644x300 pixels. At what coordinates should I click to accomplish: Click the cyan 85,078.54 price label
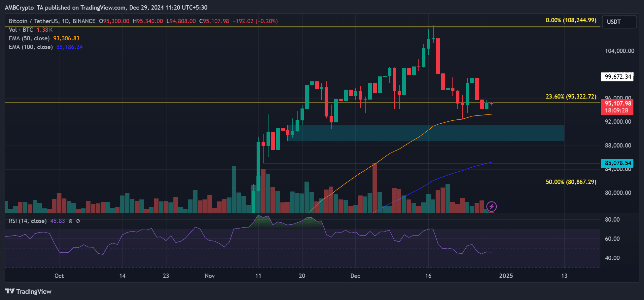click(x=617, y=163)
